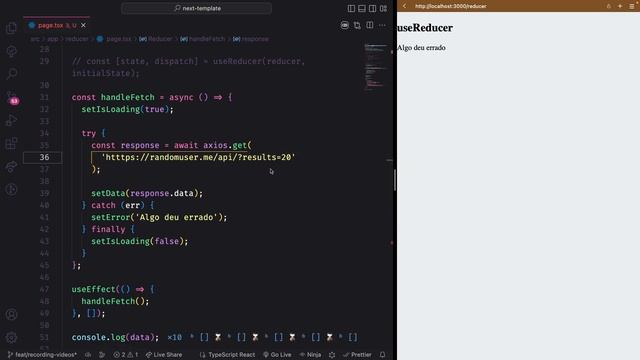
Task: Select the page.tsx editor tab
Action: coord(57,25)
